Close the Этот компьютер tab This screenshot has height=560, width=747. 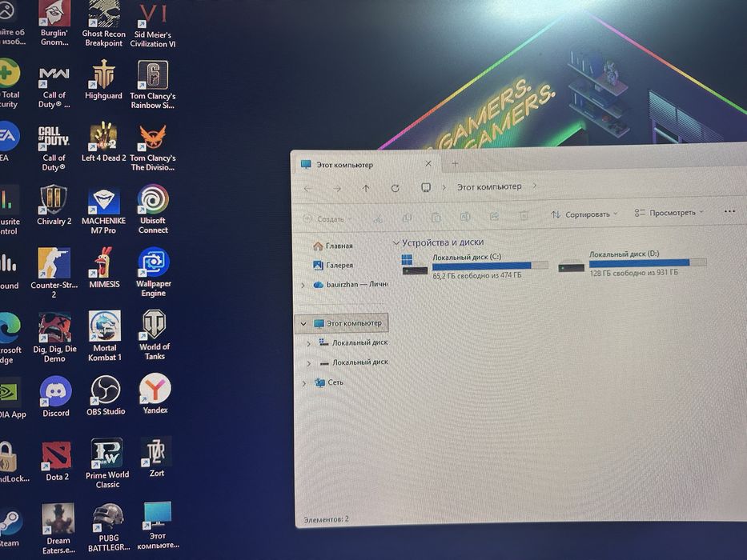[x=428, y=163]
